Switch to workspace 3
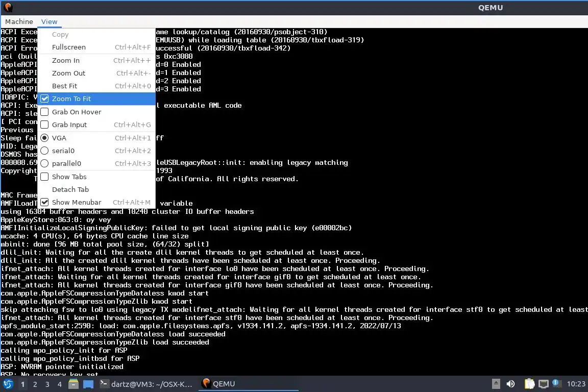This screenshot has height=392, width=588. [47, 384]
